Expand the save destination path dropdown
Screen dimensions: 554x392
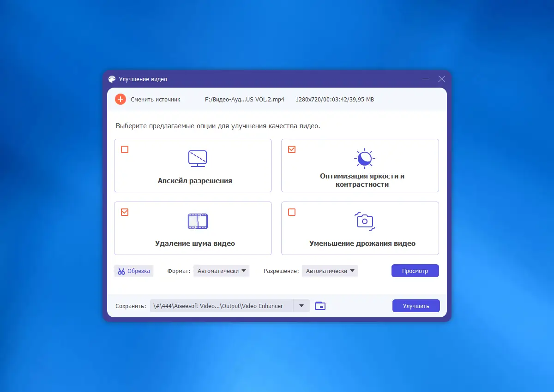tap(302, 306)
